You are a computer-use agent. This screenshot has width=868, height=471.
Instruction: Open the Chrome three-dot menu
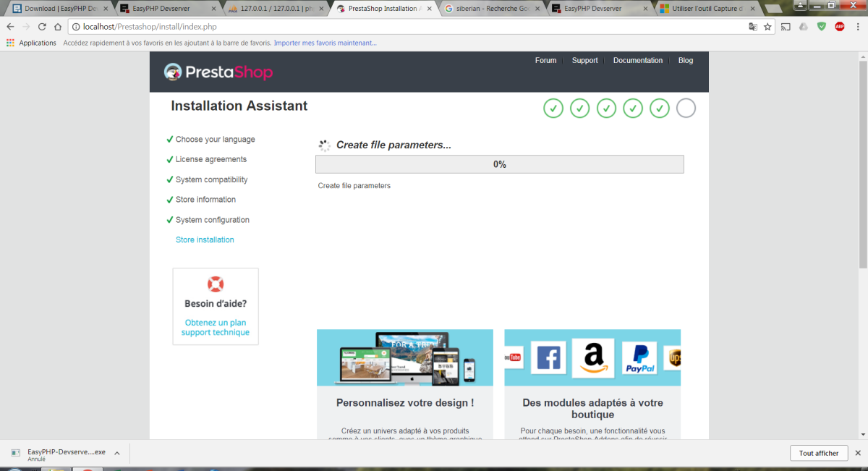point(857,27)
